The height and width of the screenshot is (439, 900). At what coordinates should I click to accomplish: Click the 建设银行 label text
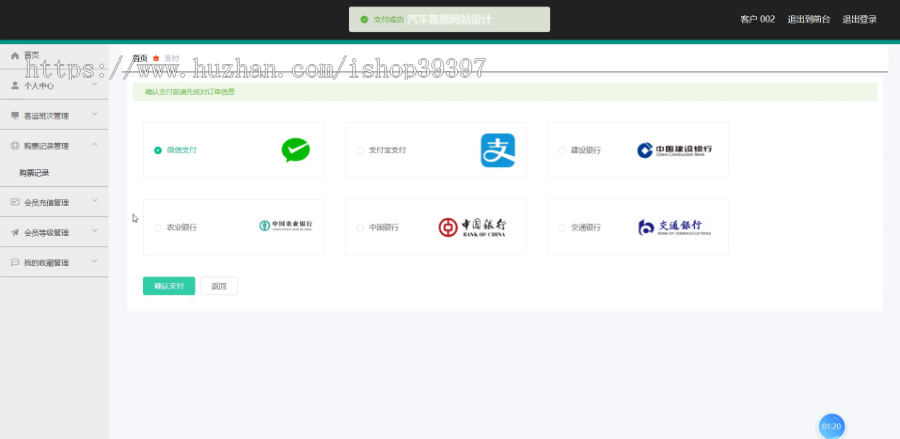(x=585, y=150)
